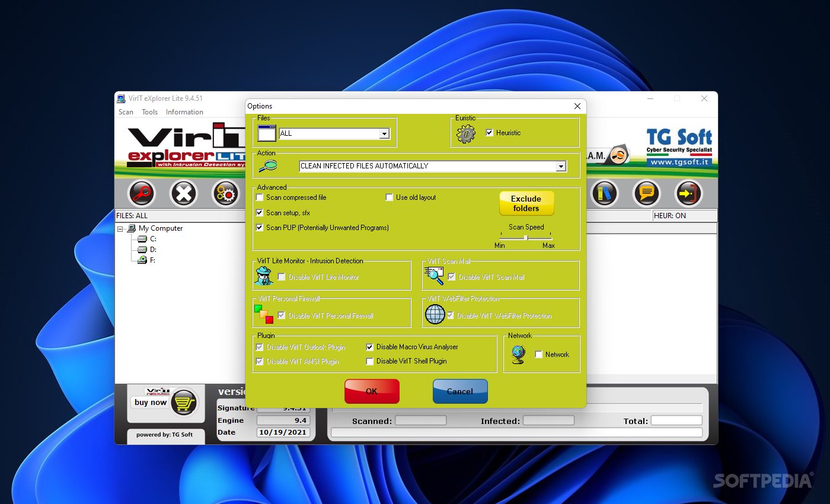Click the FILES: ALL status text
This screenshot has width=830, height=504.
132,216
